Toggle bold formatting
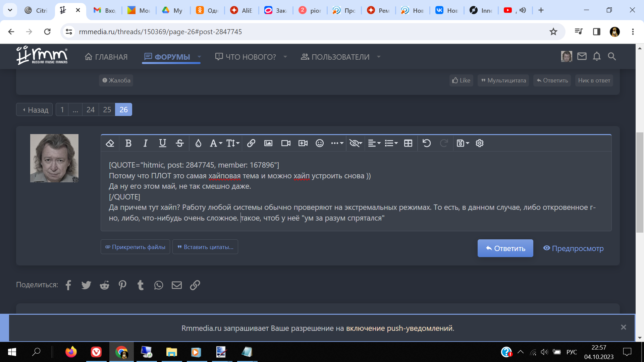 coord(128,143)
